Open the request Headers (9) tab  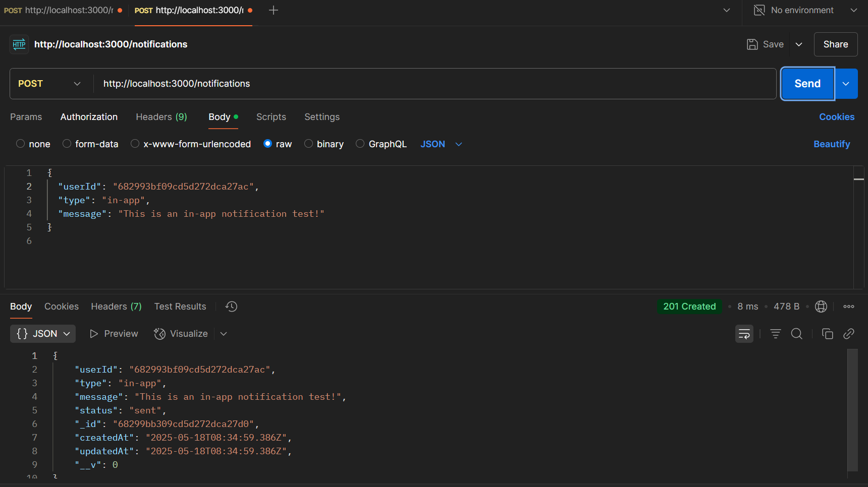point(161,117)
